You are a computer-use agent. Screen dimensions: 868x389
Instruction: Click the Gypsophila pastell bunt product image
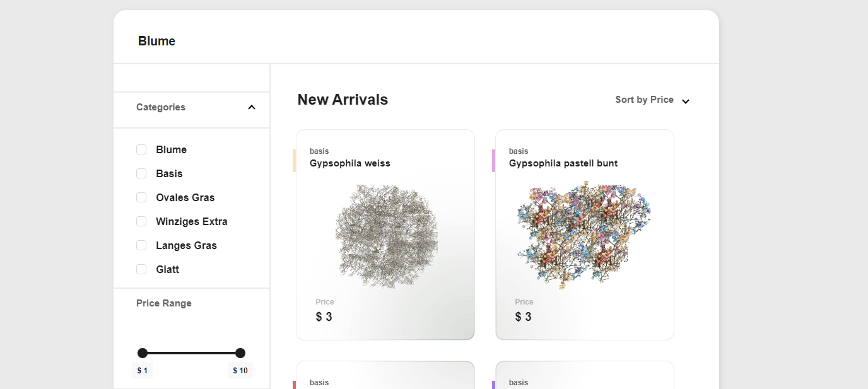click(584, 233)
